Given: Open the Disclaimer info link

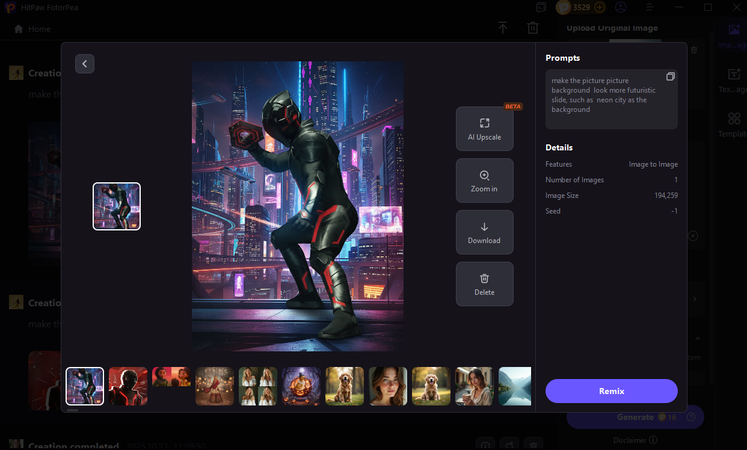Looking at the screenshot, I should [636, 440].
